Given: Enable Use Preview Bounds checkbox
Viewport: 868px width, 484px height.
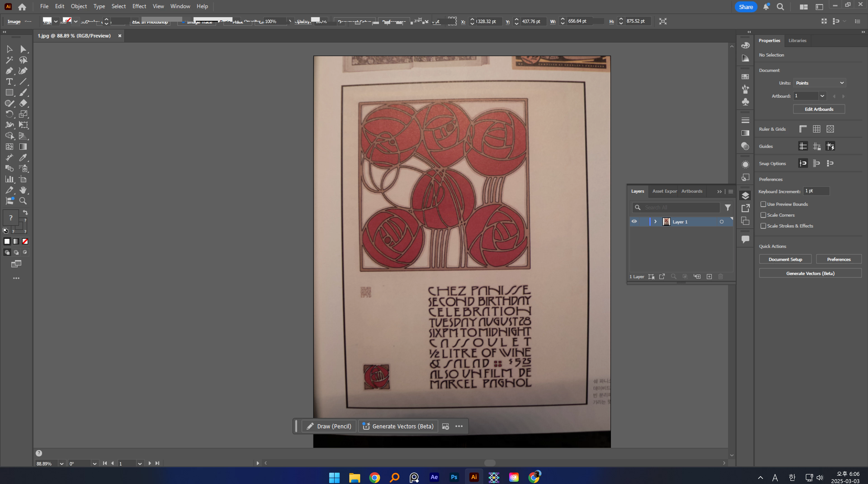Looking at the screenshot, I should [x=763, y=204].
